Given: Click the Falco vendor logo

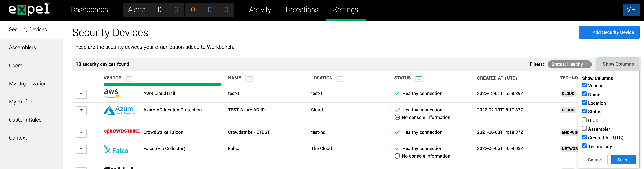Looking at the screenshot, I should 116,149.
